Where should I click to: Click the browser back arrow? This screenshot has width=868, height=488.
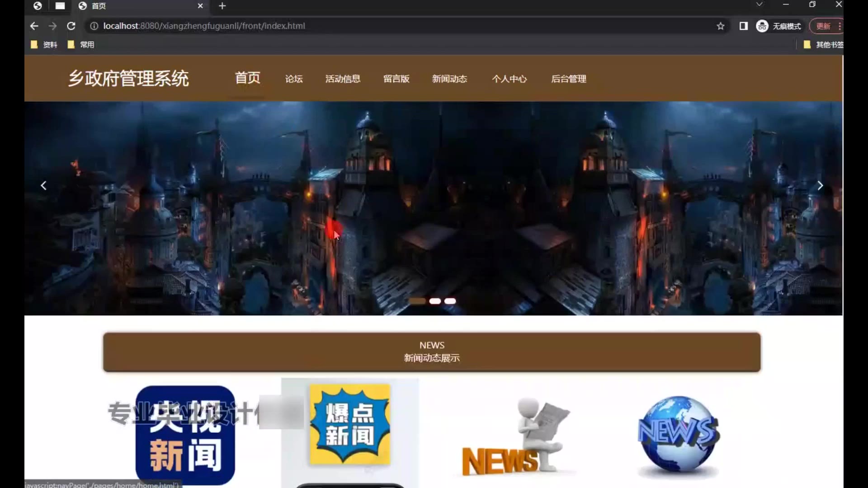[34, 26]
